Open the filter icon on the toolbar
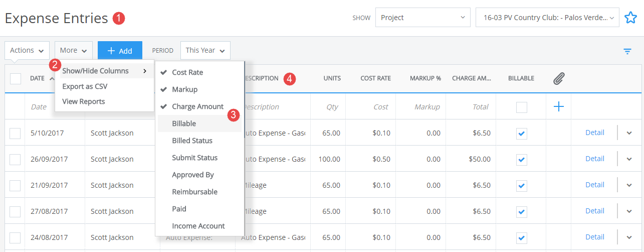644x252 pixels. click(x=627, y=51)
